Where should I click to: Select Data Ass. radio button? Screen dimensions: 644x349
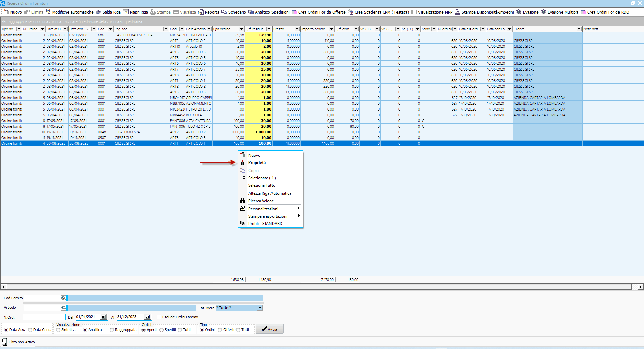pos(6,330)
